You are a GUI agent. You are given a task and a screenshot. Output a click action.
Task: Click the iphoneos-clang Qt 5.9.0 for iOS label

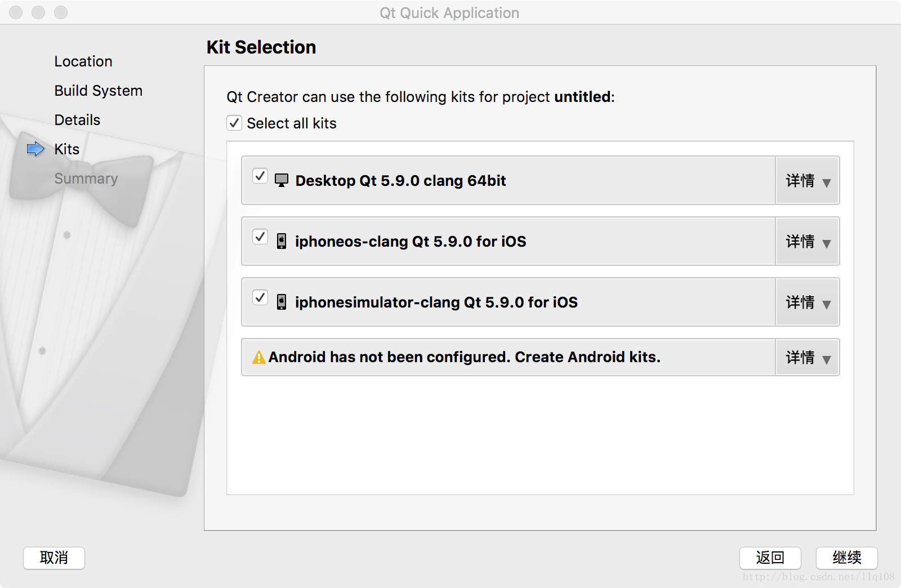411,242
